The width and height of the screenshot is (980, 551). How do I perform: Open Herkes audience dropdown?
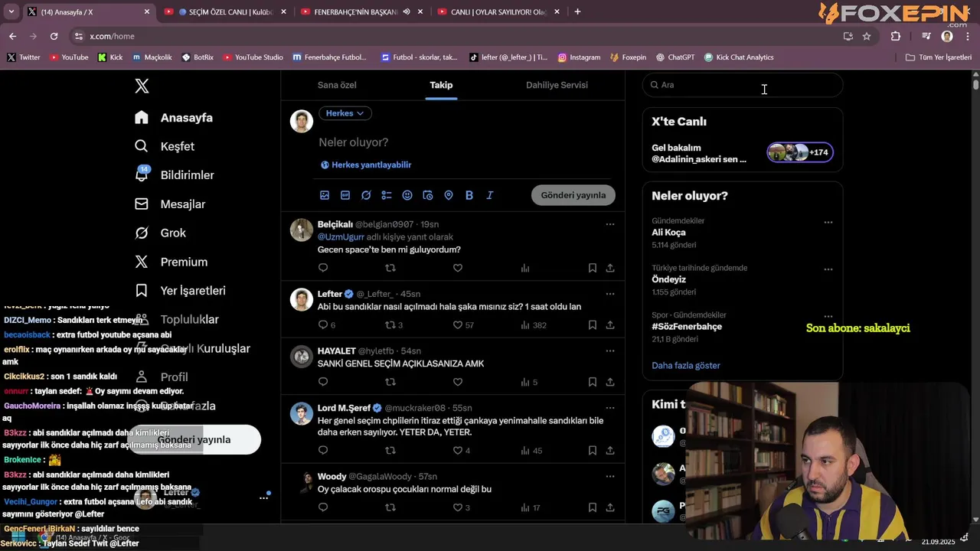(345, 113)
